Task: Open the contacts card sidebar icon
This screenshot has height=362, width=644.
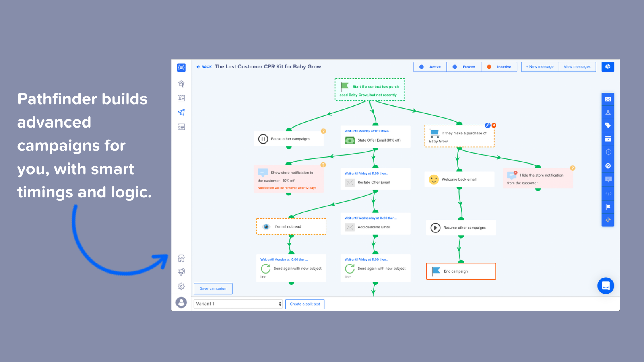Action: point(181,98)
